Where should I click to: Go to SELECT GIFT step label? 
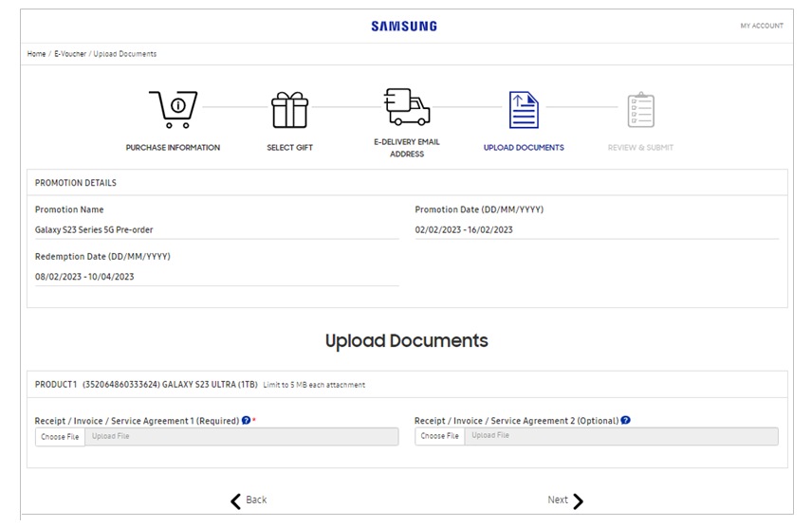pyautogui.click(x=290, y=148)
